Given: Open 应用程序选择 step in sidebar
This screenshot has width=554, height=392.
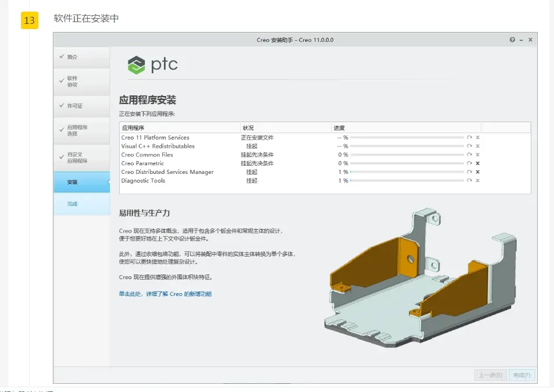Looking at the screenshot, I should [x=81, y=130].
